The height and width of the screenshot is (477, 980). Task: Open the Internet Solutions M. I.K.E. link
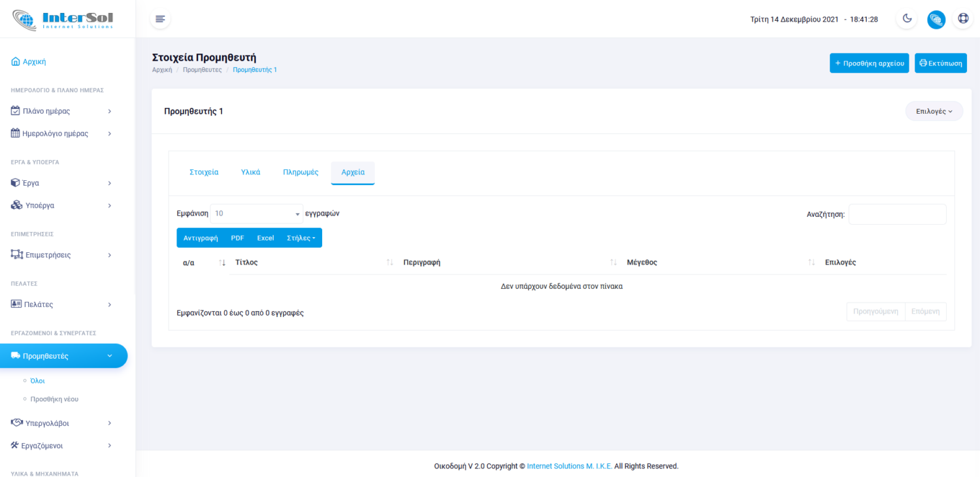click(569, 467)
